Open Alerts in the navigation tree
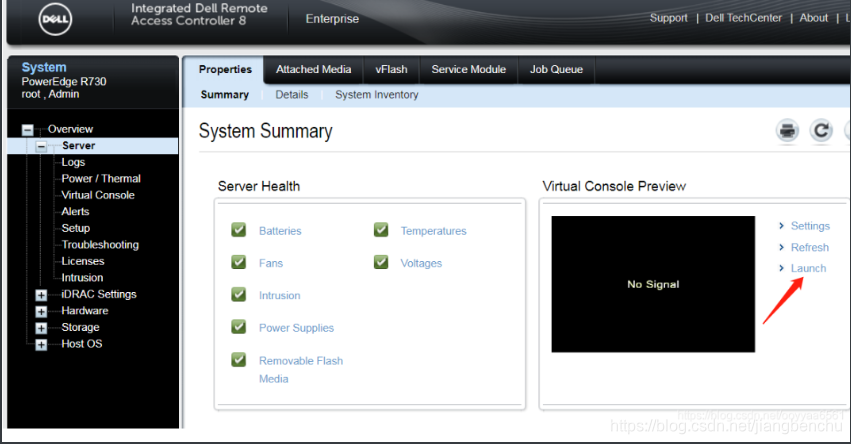 (x=75, y=212)
